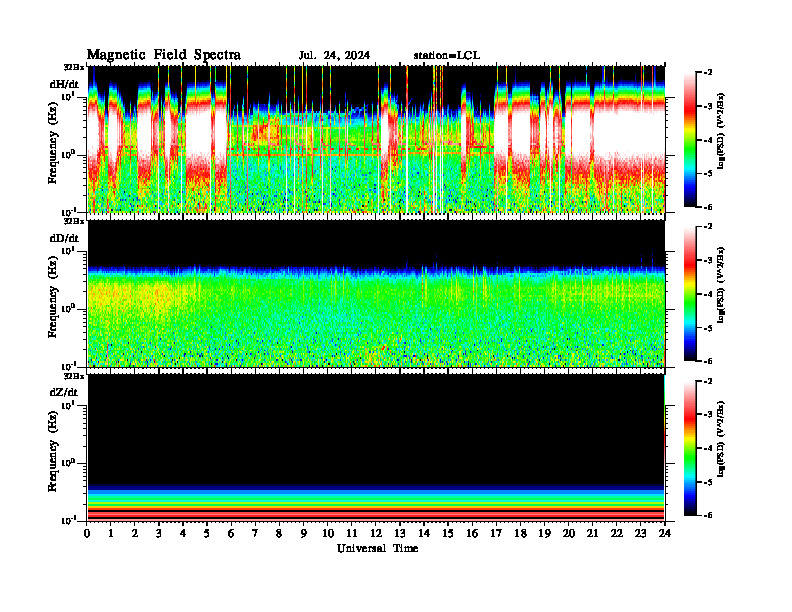Click the color scale bar beside dZ/dt

click(690, 448)
